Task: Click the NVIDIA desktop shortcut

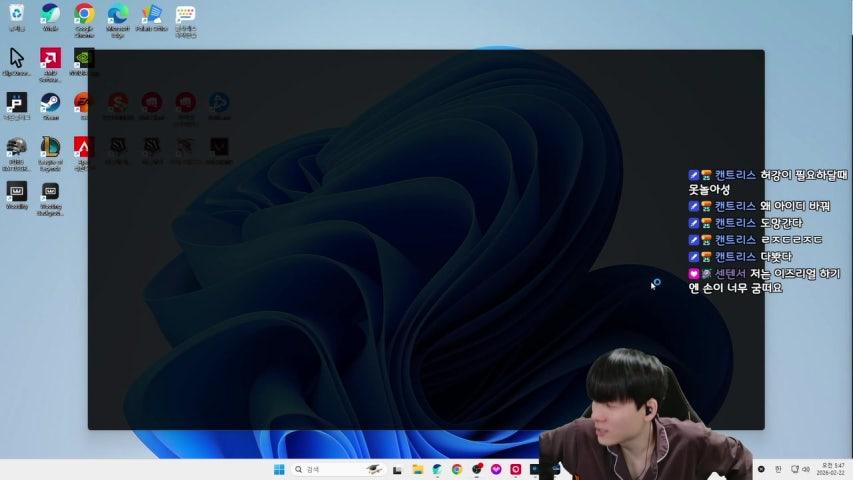Action: point(84,58)
